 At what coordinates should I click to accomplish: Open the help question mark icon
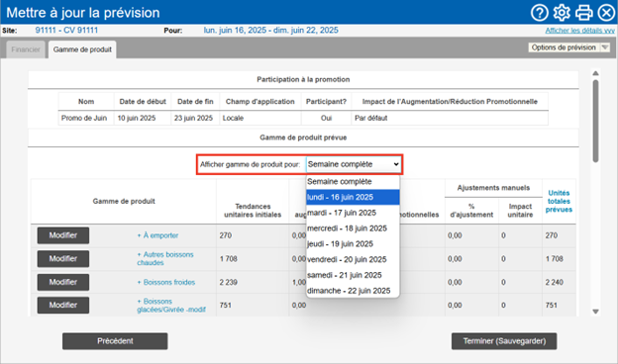click(539, 13)
